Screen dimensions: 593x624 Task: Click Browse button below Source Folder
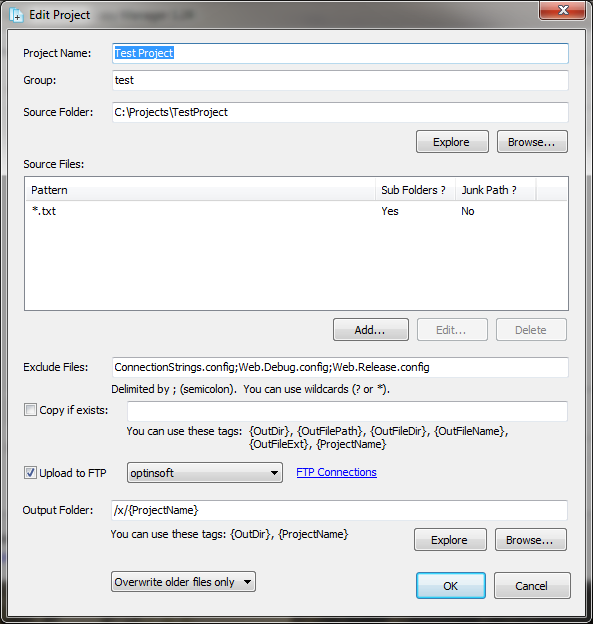532,142
